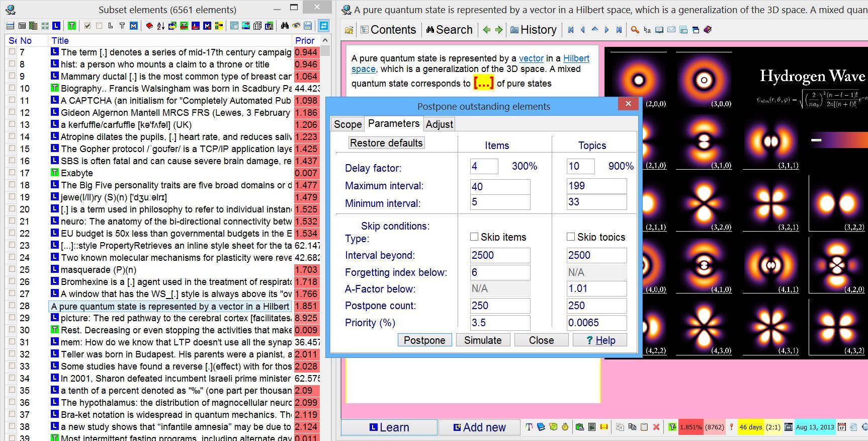Follow the Hilbert space hyperlink
The image size is (868, 441).
(576, 58)
